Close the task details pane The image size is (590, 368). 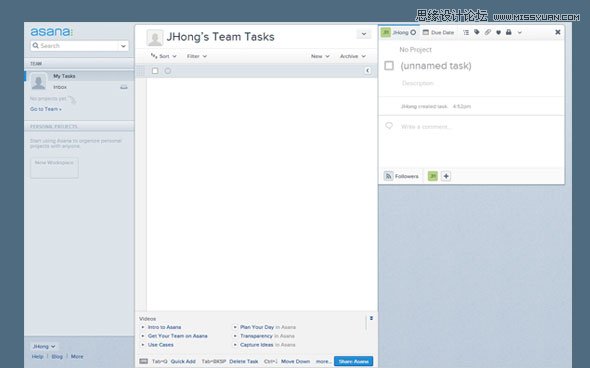[558, 32]
